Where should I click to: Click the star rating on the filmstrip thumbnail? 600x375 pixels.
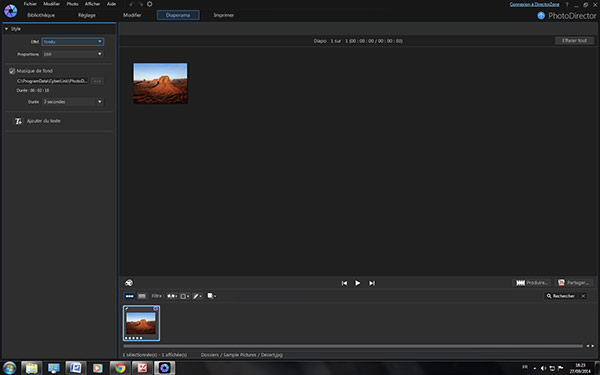[x=134, y=338]
